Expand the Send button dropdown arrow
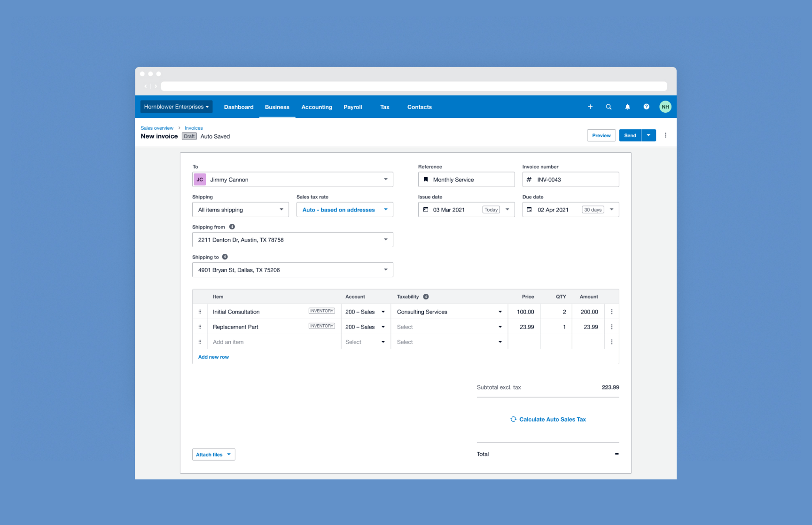 click(x=648, y=135)
